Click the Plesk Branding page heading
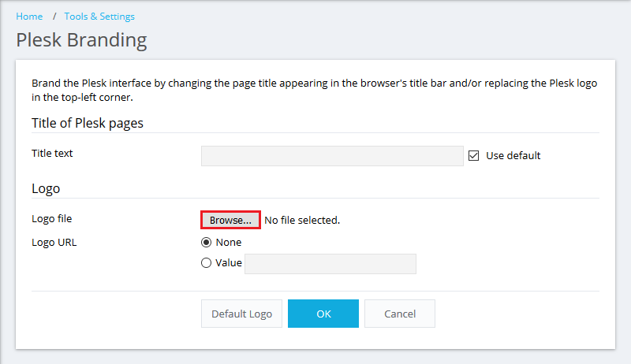Image resolution: width=631 pixels, height=364 pixels. (x=81, y=39)
